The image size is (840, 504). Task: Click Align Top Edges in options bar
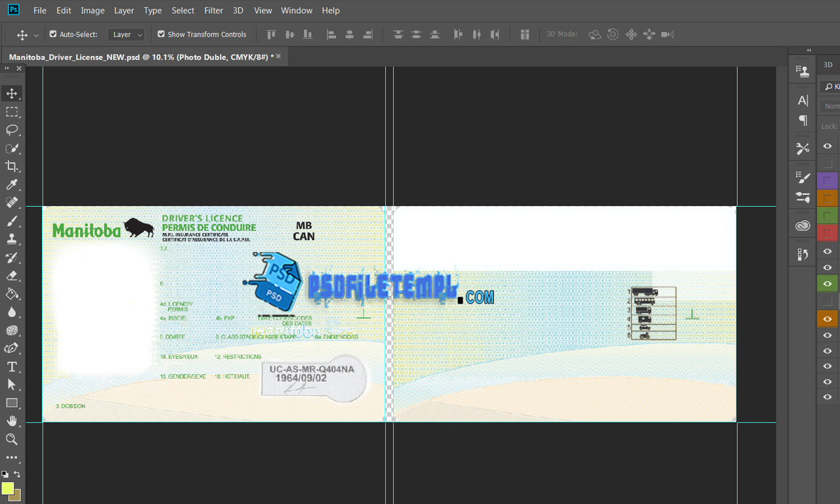click(x=271, y=34)
